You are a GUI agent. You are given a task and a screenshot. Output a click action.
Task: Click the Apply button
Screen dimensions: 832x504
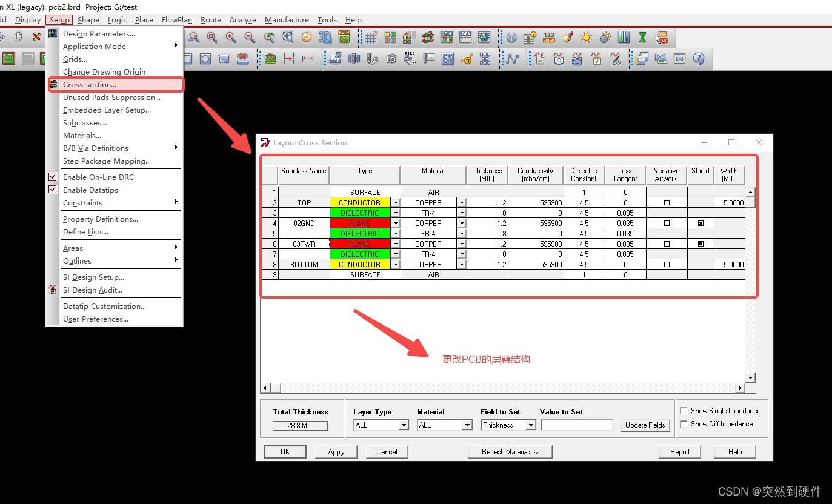[336, 452]
